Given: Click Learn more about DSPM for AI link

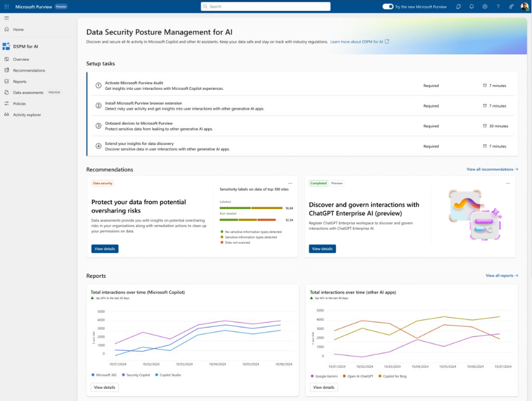Looking at the screenshot, I should tap(356, 42).
